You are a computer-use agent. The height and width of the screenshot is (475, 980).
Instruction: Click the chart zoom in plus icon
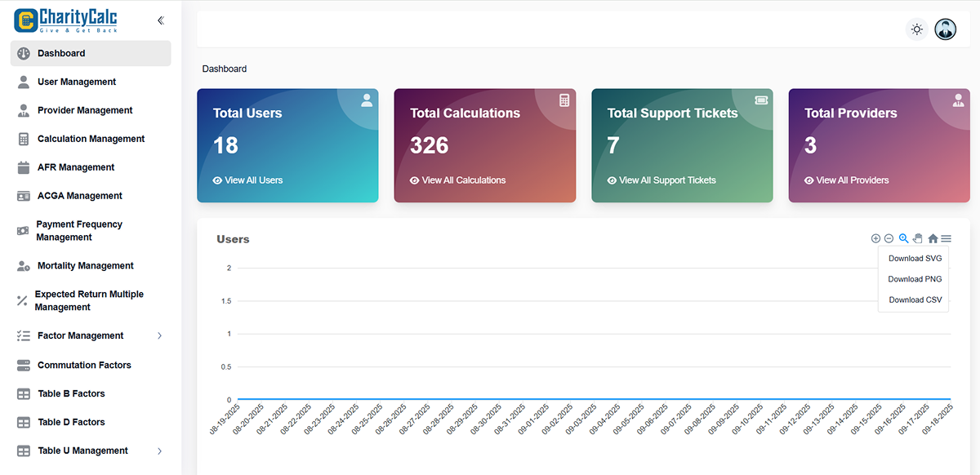(x=875, y=238)
